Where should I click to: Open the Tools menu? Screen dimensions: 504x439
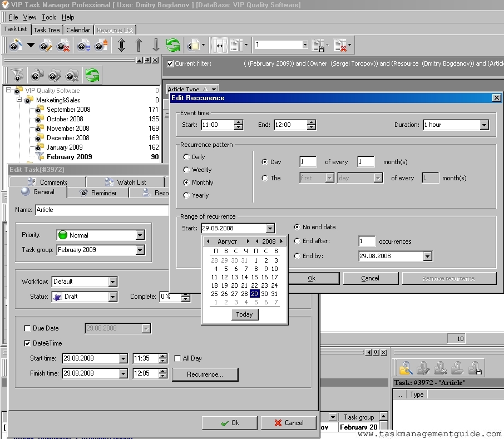(49, 17)
